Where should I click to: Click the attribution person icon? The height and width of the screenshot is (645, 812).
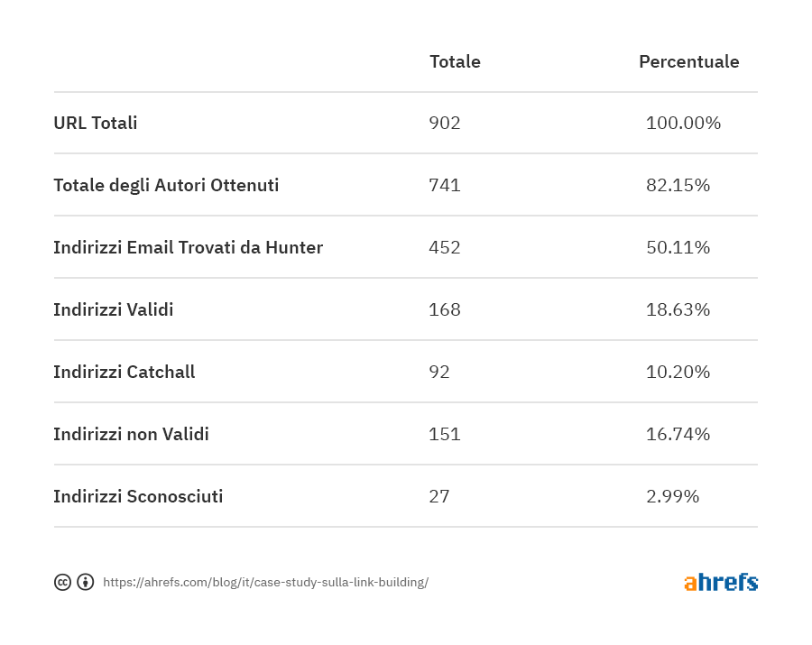tap(86, 582)
